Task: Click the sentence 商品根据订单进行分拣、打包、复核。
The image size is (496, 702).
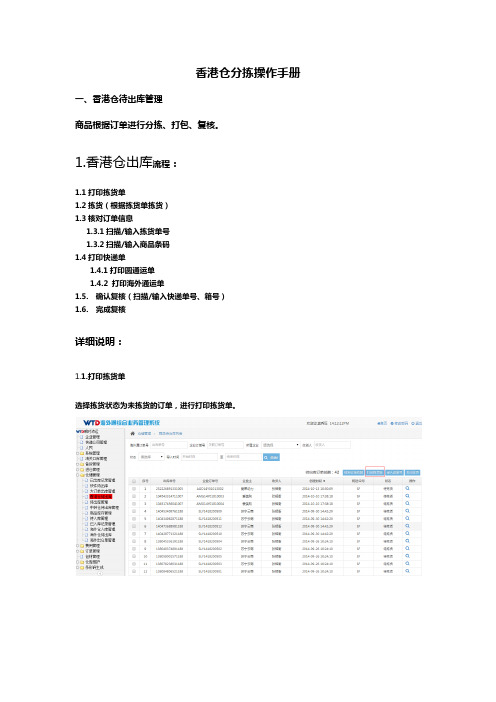Action: pos(147,125)
